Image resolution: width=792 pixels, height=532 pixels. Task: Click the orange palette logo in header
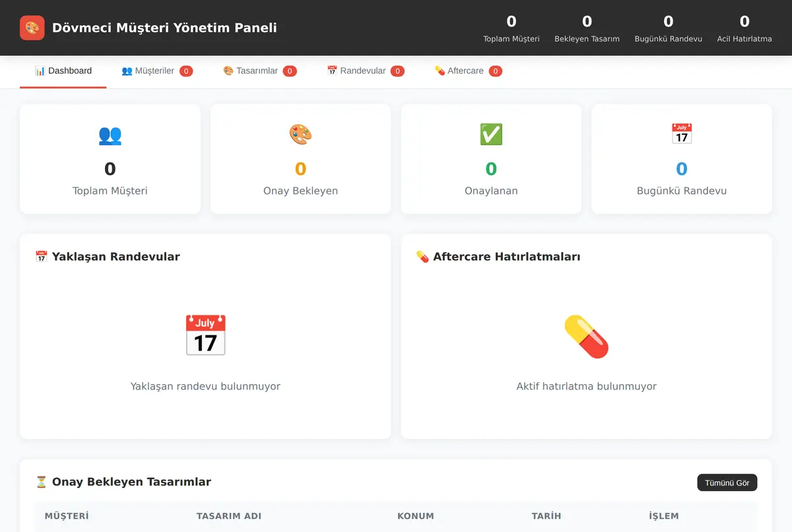32,28
